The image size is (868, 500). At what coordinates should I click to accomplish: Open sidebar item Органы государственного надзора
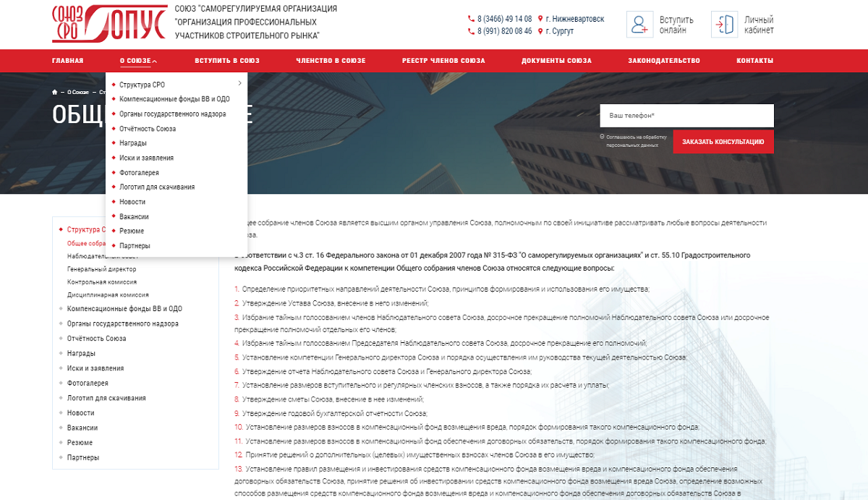click(x=123, y=323)
